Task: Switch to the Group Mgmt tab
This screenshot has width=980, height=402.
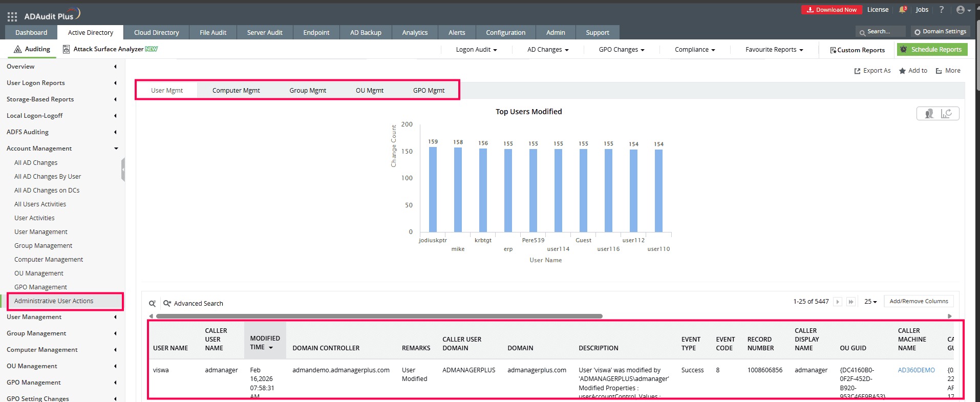Action: [x=308, y=91]
